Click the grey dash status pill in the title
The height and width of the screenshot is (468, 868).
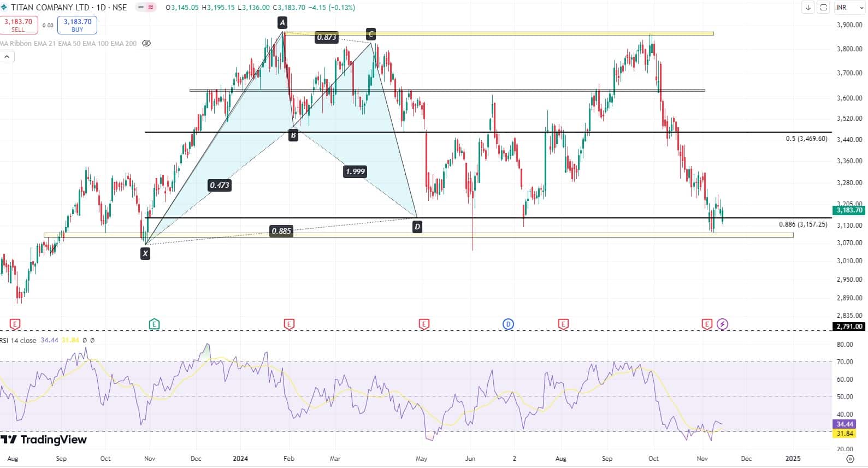tap(141, 8)
